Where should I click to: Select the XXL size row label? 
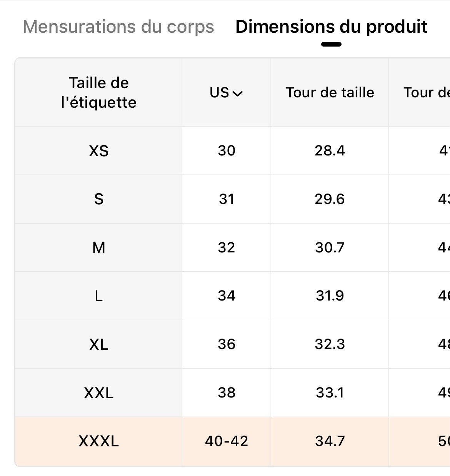click(98, 393)
